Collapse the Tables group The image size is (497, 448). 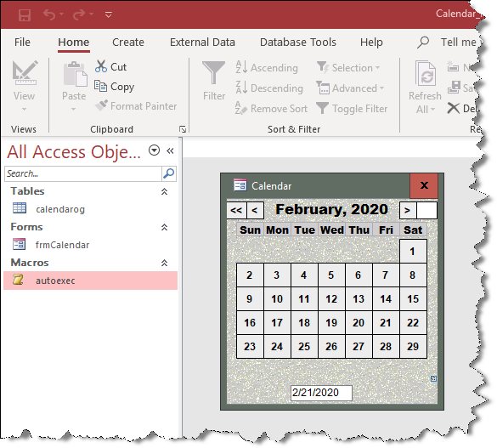click(164, 191)
